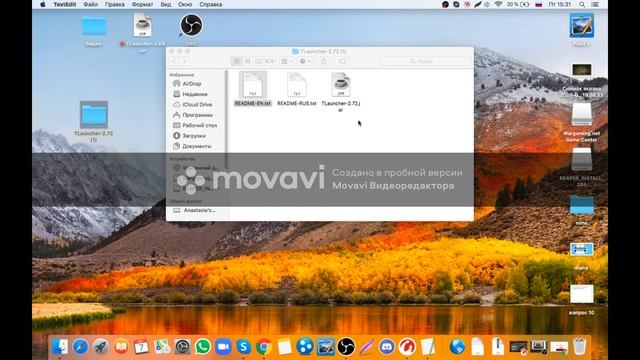Open the Правка menu

point(115,4)
